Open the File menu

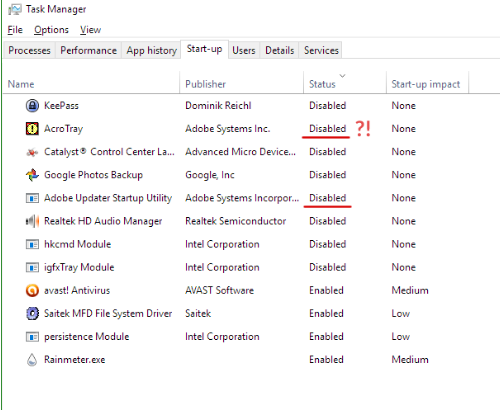click(15, 30)
